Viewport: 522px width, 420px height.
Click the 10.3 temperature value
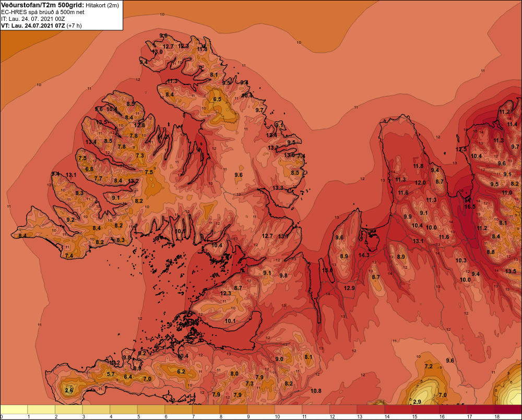[461, 260]
